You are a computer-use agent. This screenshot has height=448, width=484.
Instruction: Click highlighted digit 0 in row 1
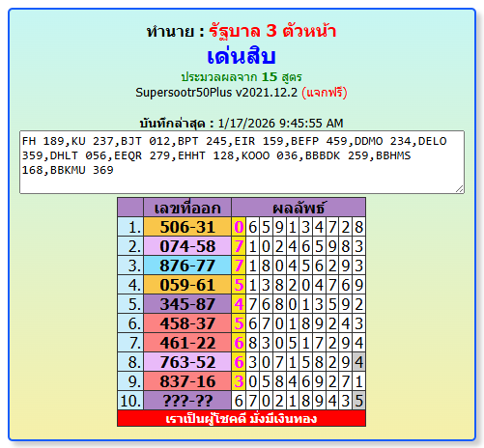pos(239,227)
